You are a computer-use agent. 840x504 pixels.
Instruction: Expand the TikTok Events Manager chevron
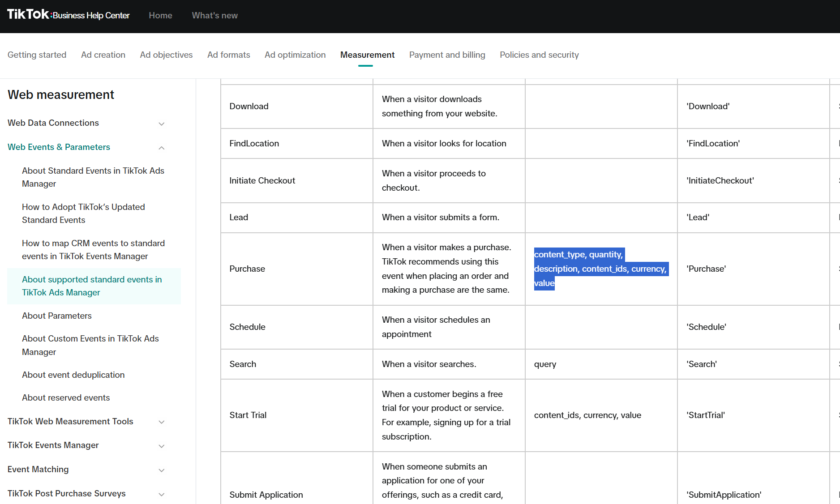click(x=162, y=446)
